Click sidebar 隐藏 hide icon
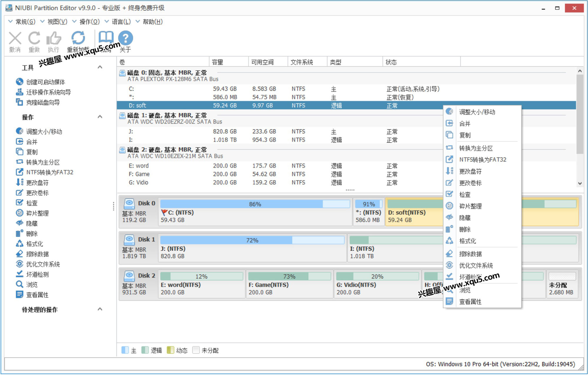This screenshot has height=375, width=588. 19,223
